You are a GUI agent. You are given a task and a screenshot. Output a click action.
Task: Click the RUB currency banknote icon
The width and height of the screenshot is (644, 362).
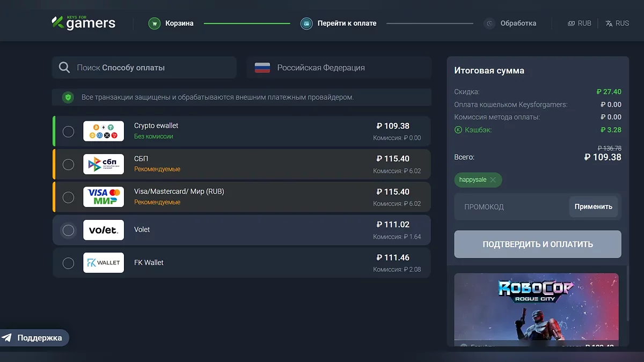coord(572,24)
